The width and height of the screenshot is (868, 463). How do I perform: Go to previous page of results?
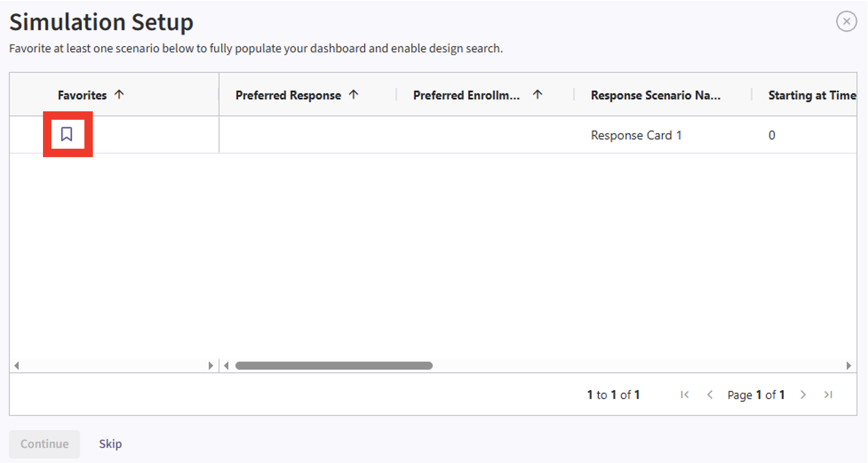pyautogui.click(x=710, y=395)
